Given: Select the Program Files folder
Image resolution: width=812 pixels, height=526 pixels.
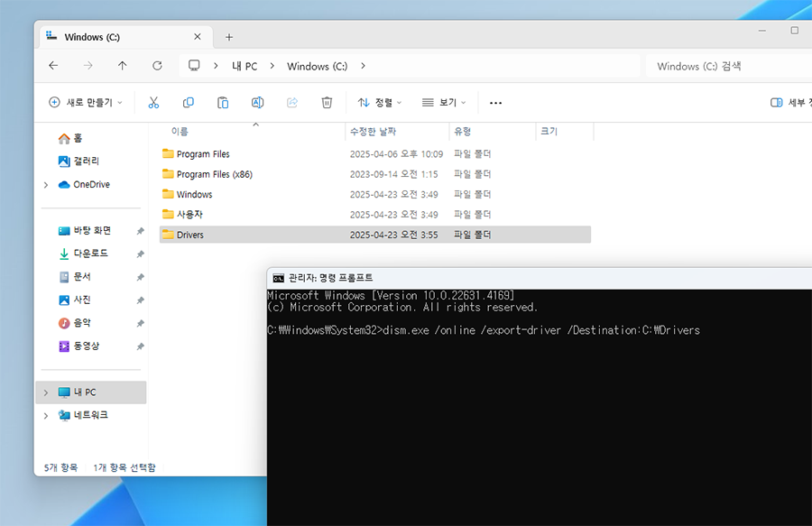Looking at the screenshot, I should click(375, 153).
